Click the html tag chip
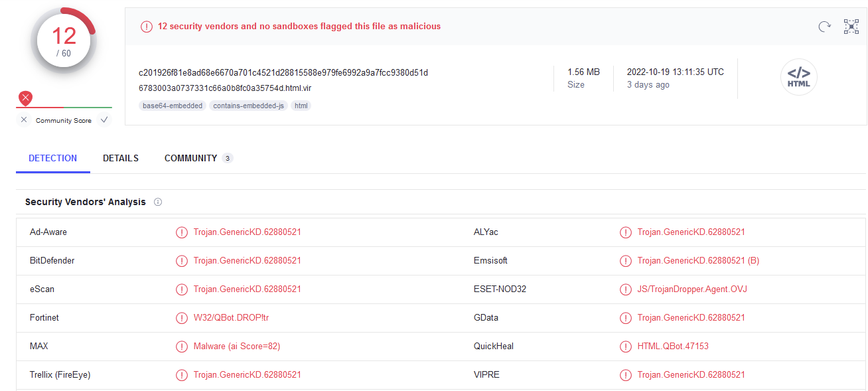 click(x=301, y=106)
